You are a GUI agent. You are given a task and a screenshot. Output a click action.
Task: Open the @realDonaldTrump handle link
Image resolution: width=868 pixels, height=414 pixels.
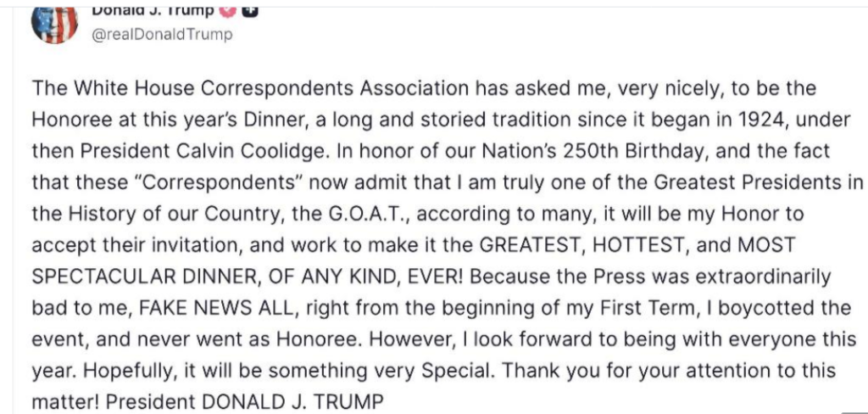pyautogui.click(x=161, y=35)
